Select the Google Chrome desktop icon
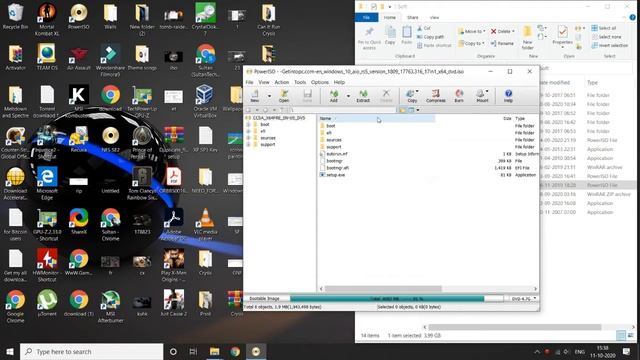The width and height of the screenshot is (640, 360). point(16,307)
